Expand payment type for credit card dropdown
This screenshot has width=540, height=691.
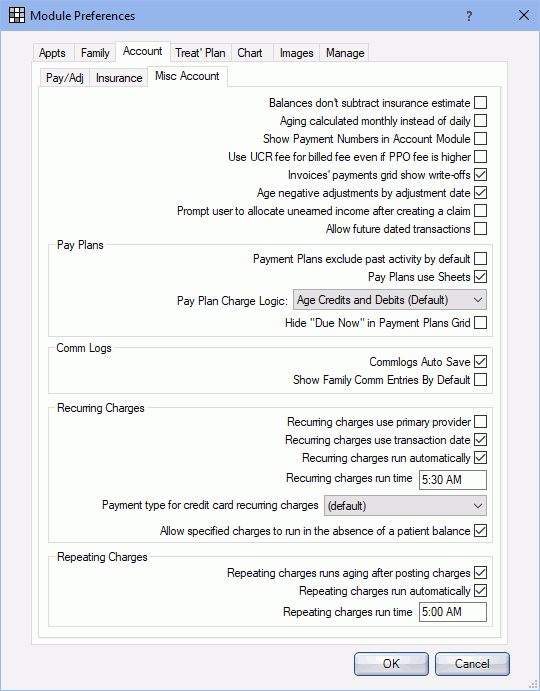405,505
